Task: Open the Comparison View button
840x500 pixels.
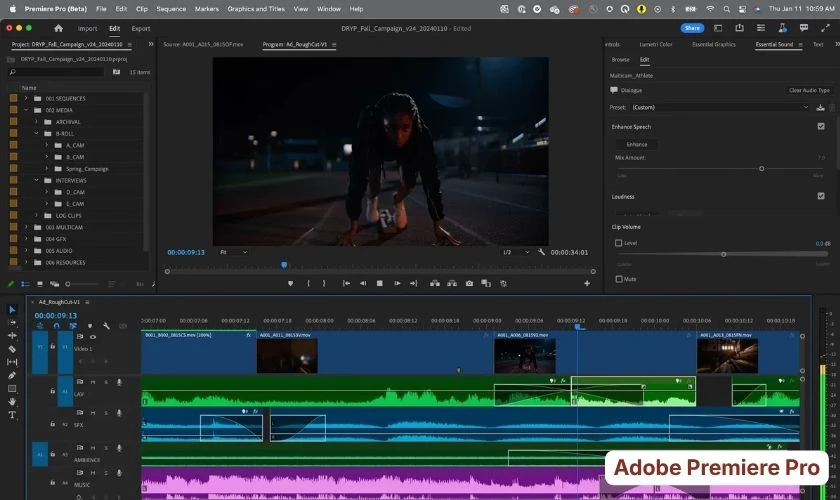Action: point(486,283)
